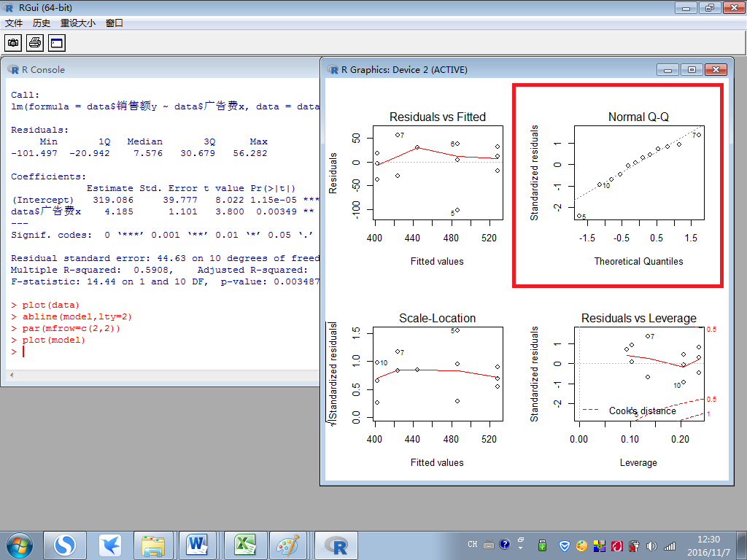Click the return-focus-to-console toolbar icon
Screen dimensions: 747x560
[57, 43]
